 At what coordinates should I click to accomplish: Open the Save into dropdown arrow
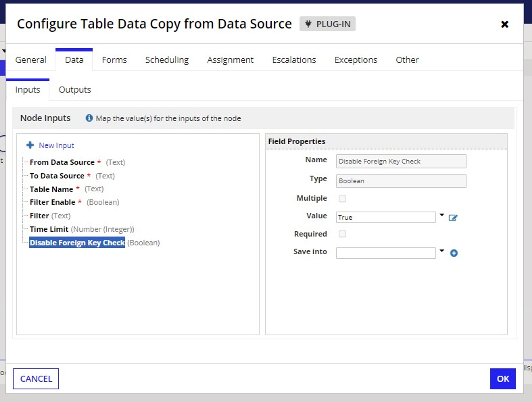pos(442,251)
